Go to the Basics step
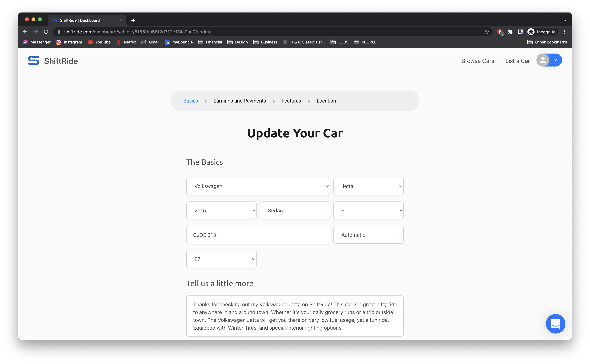The width and height of the screenshot is (590, 364). tap(191, 101)
